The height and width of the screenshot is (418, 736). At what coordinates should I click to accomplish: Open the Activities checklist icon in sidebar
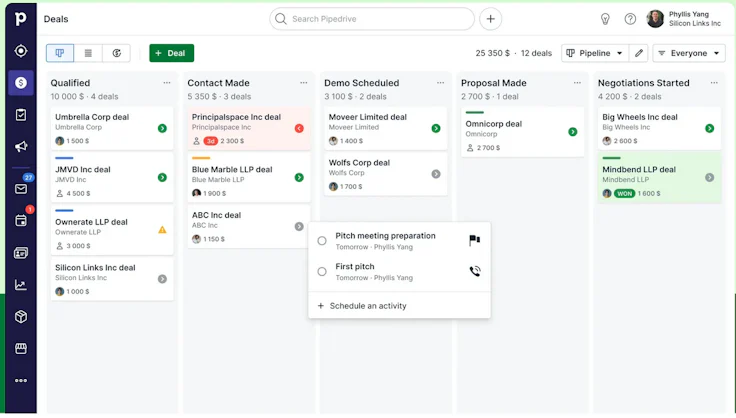click(x=21, y=114)
